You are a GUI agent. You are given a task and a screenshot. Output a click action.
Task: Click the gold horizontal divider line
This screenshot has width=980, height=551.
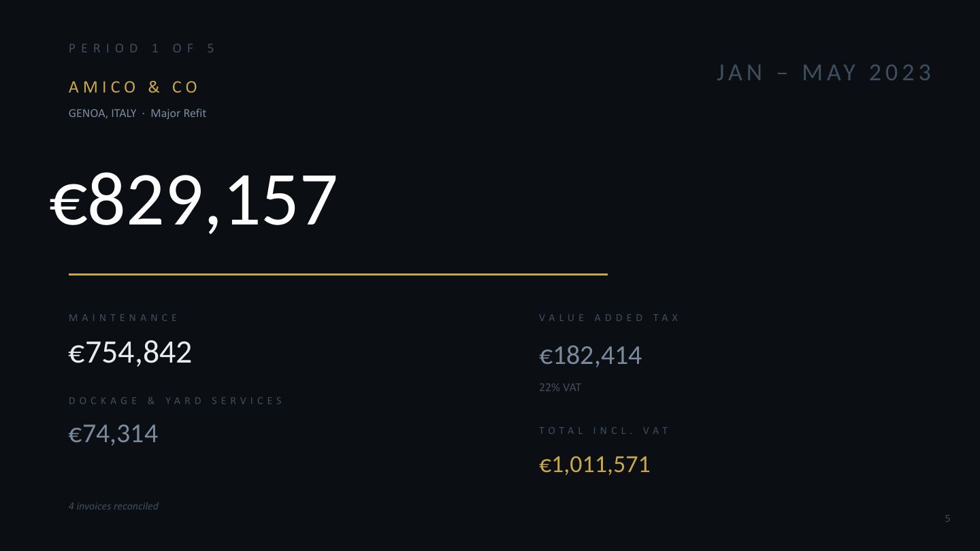pyautogui.click(x=338, y=274)
